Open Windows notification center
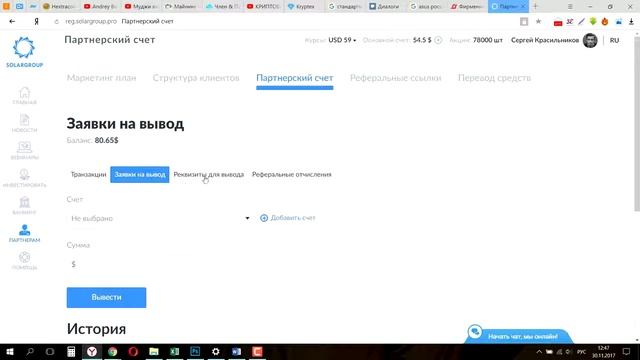This screenshot has height=360, width=640. point(627,351)
